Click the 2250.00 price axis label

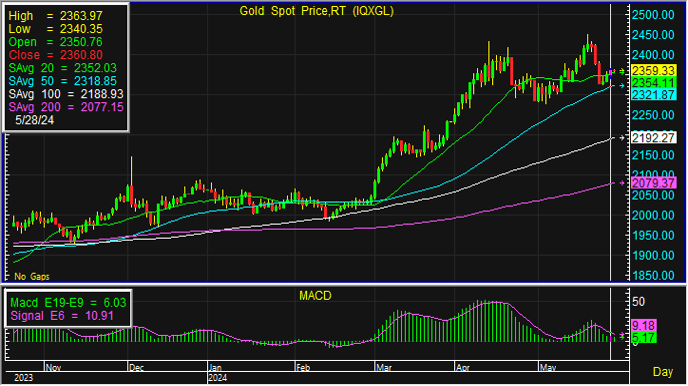click(653, 115)
